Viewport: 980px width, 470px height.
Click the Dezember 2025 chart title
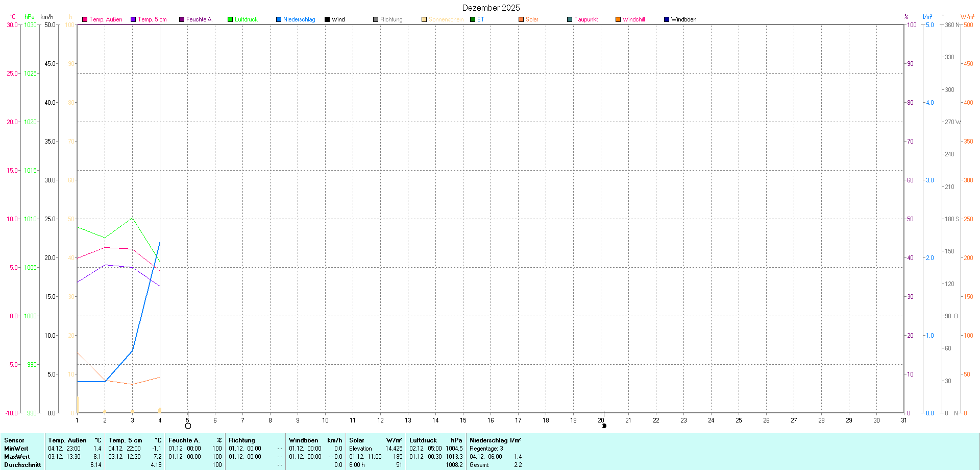(x=491, y=8)
